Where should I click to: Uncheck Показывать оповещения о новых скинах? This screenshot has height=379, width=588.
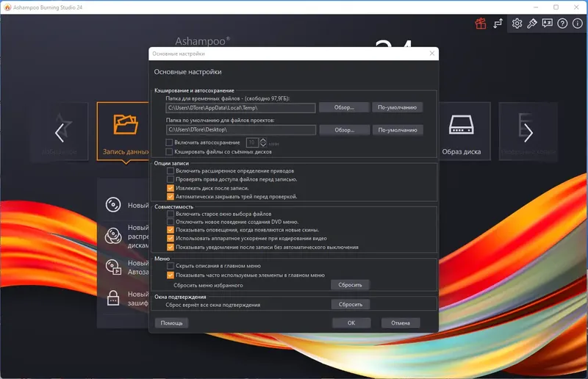pos(171,230)
